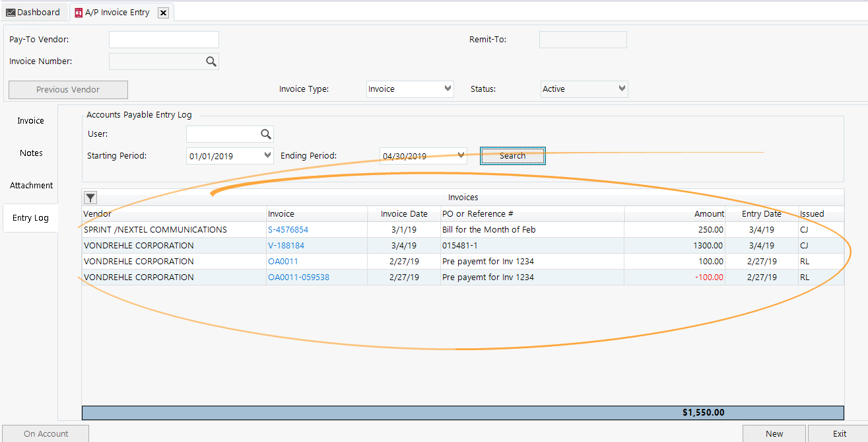Open the Invoice Type dropdown
This screenshot has width=868, height=442.
click(x=448, y=88)
